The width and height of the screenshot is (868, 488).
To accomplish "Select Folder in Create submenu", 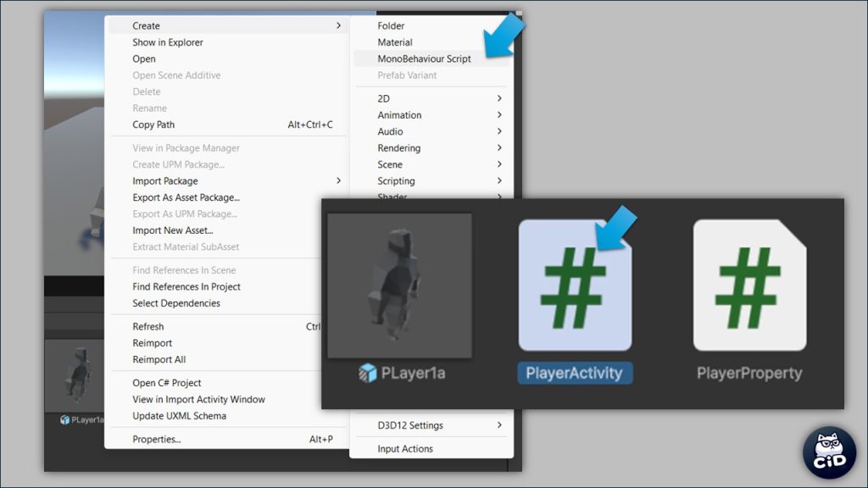I will [391, 26].
